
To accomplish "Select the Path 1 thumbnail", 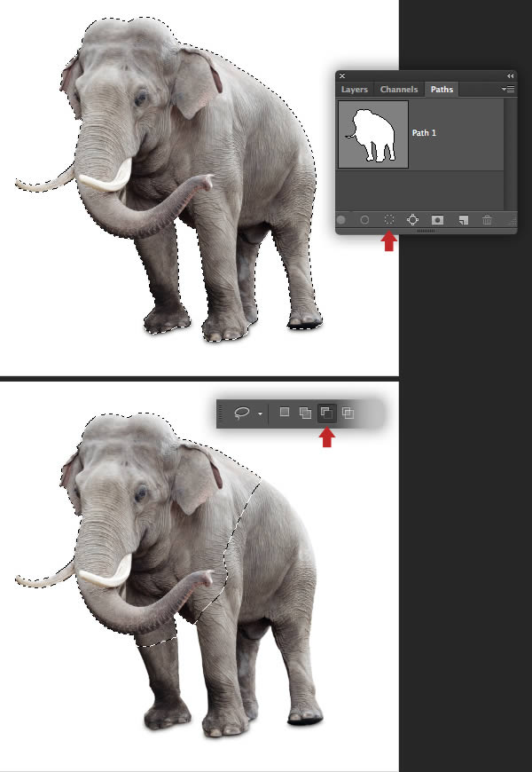I will click(x=373, y=134).
